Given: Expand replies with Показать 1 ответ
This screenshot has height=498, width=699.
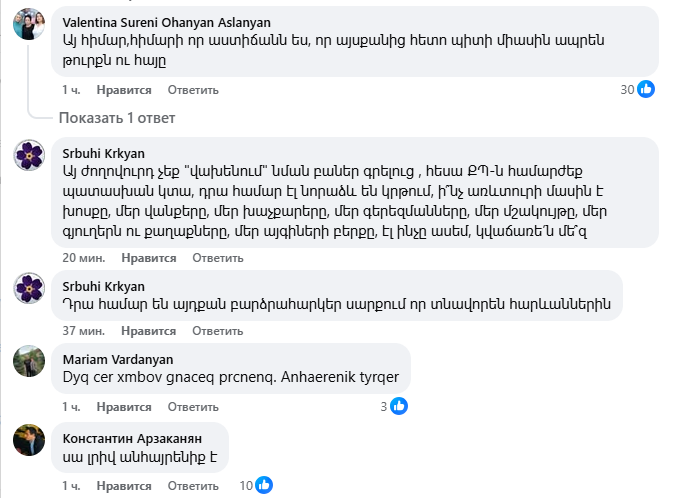Looking at the screenshot, I should click(116, 118).
